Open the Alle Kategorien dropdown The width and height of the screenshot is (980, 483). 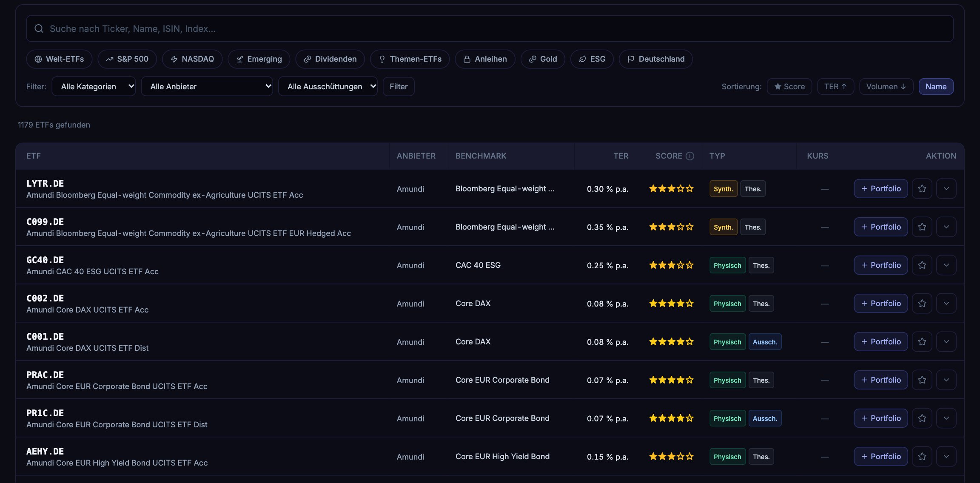pos(94,86)
